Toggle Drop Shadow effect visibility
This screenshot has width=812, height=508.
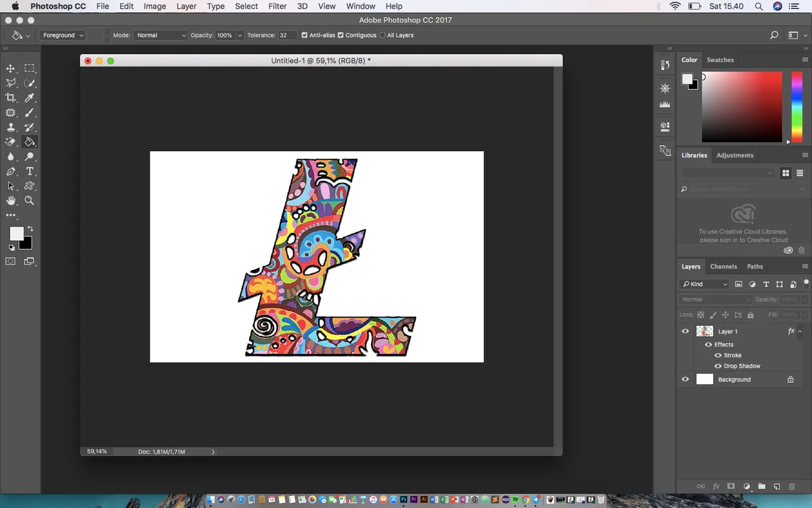tap(718, 366)
